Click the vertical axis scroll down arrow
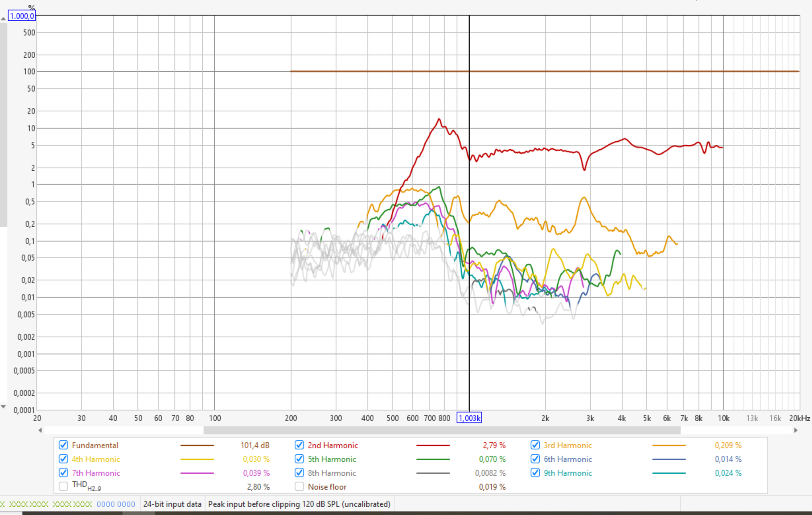This screenshot has width=812, height=515. [3, 407]
